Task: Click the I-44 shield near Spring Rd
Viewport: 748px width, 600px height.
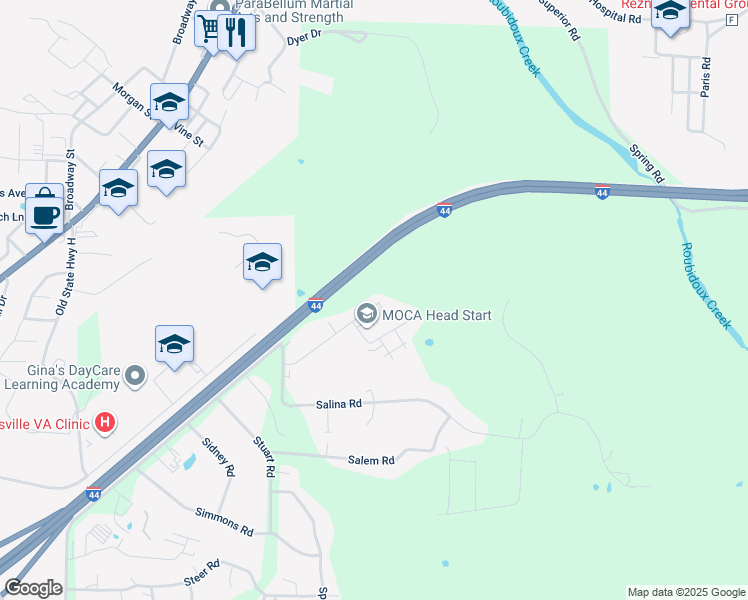Action: [603, 192]
